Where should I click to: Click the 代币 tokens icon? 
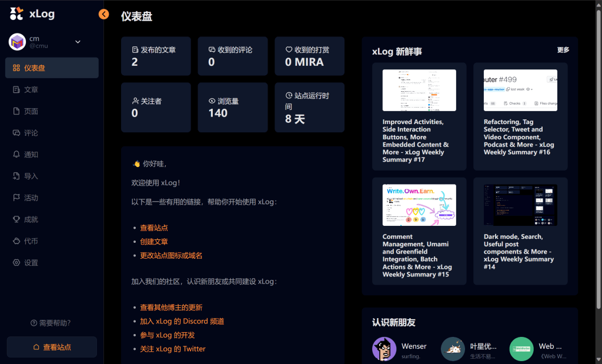pyautogui.click(x=16, y=241)
